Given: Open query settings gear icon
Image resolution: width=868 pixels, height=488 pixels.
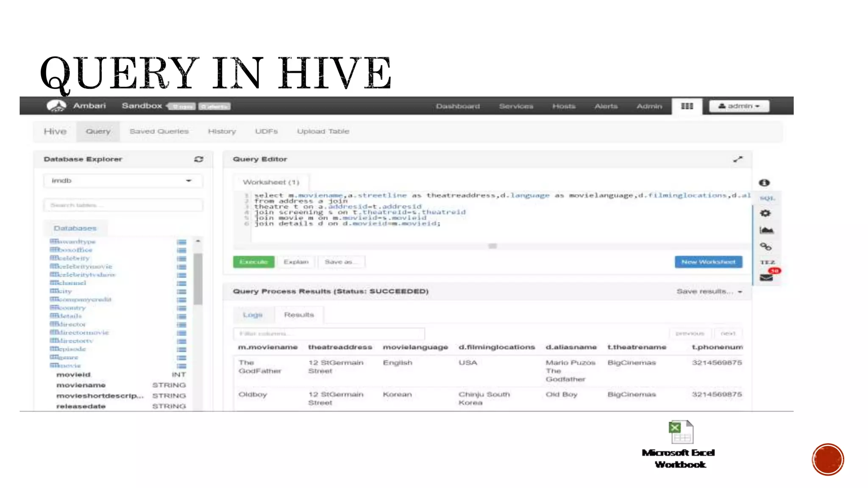Looking at the screenshot, I should coord(765,213).
